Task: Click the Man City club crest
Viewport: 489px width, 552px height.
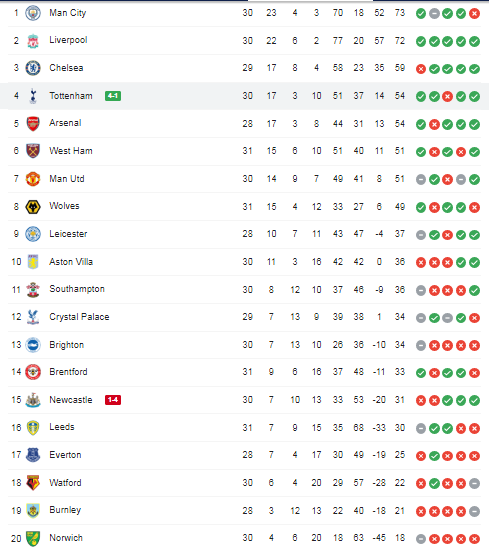Action: tap(33, 13)
